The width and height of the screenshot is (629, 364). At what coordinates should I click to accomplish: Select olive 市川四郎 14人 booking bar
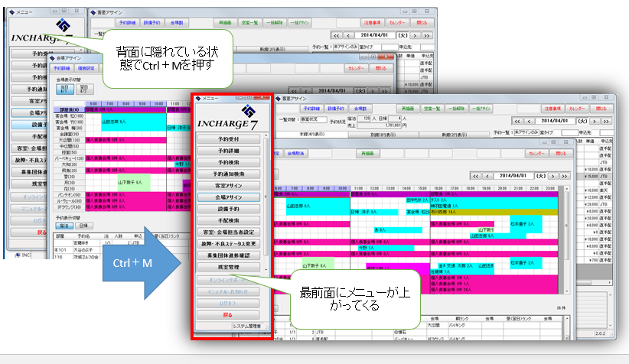[x=494, y=212]
